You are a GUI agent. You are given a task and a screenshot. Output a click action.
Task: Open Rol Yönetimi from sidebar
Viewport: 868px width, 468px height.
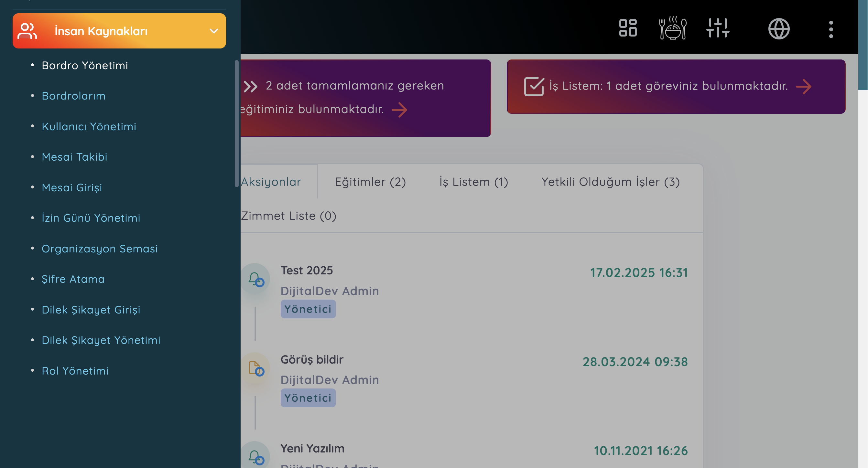[x=75, y=371]
